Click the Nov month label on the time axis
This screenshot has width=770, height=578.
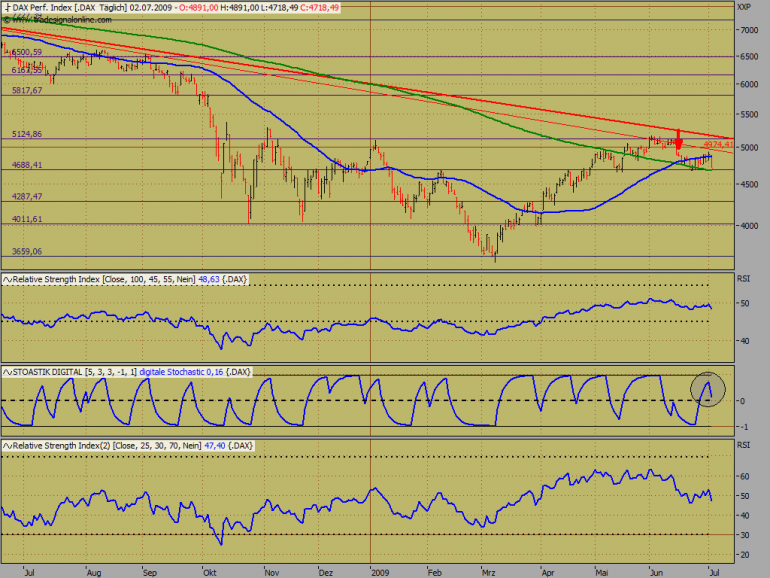[272, 573]
